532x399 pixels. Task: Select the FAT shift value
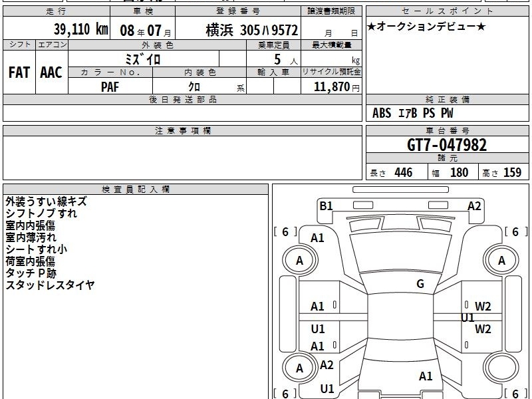19,72
